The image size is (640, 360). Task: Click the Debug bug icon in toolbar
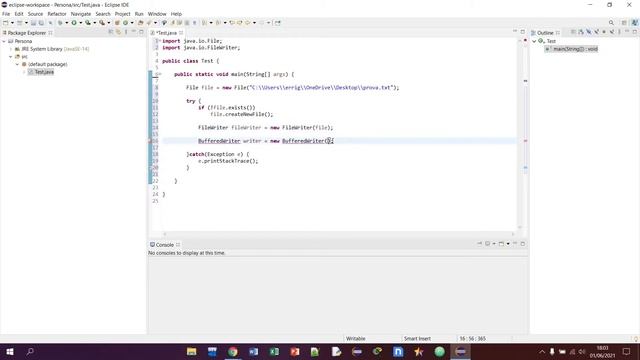[x=60, y=23]
